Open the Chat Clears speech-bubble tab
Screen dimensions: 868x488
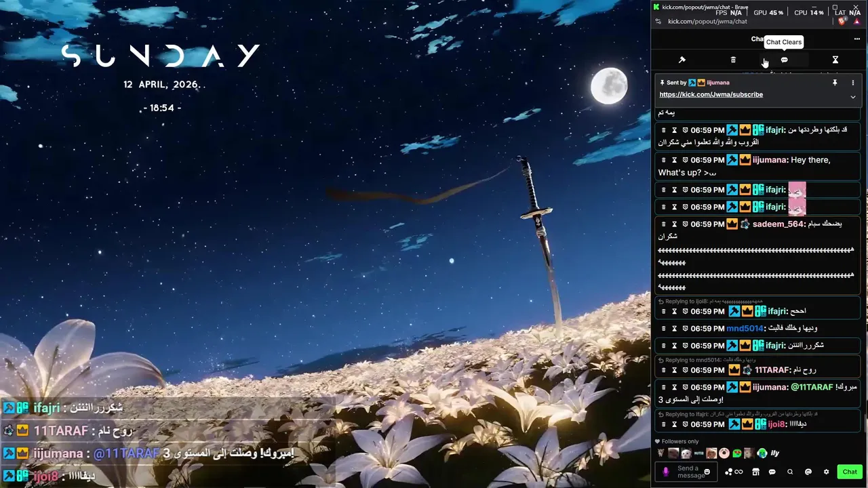[x=784, y=60]
